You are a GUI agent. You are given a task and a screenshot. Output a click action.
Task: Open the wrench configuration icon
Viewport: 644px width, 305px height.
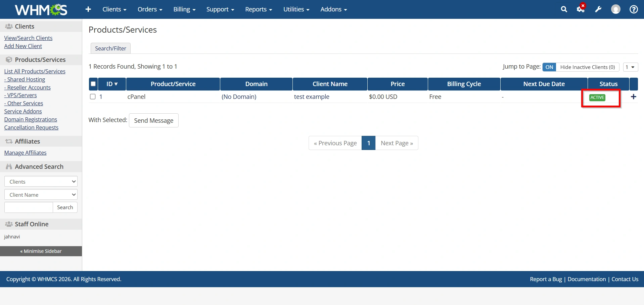598,9
